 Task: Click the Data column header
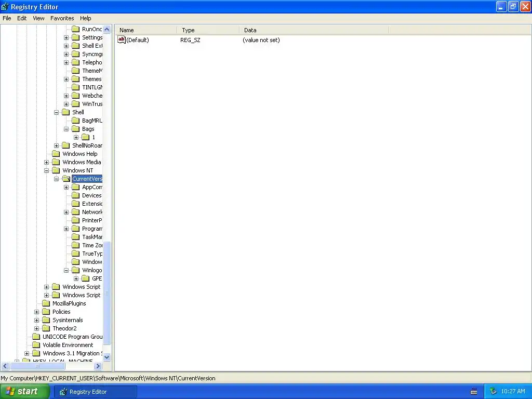tap(314, 30)
